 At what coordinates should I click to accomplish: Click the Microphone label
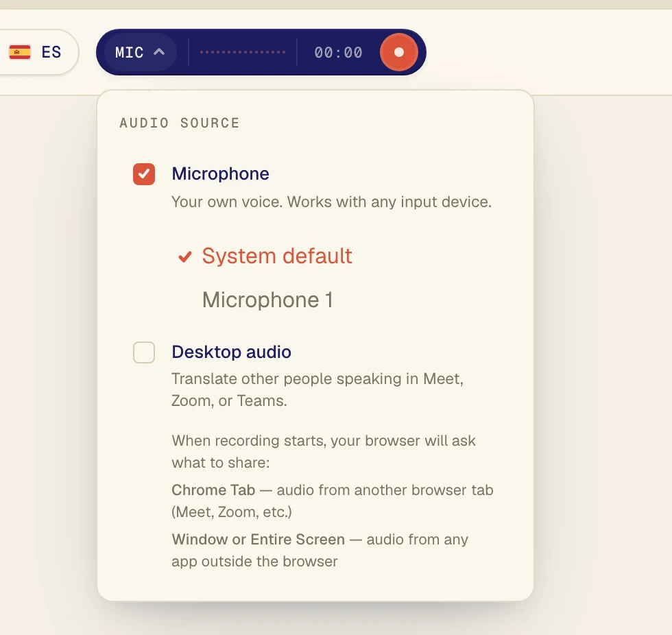pos(220,173)
